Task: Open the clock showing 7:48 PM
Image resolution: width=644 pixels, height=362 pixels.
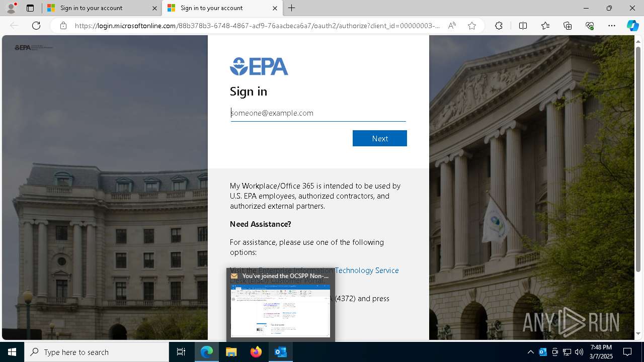Action: pyautogui.click(x=601, y=352)
